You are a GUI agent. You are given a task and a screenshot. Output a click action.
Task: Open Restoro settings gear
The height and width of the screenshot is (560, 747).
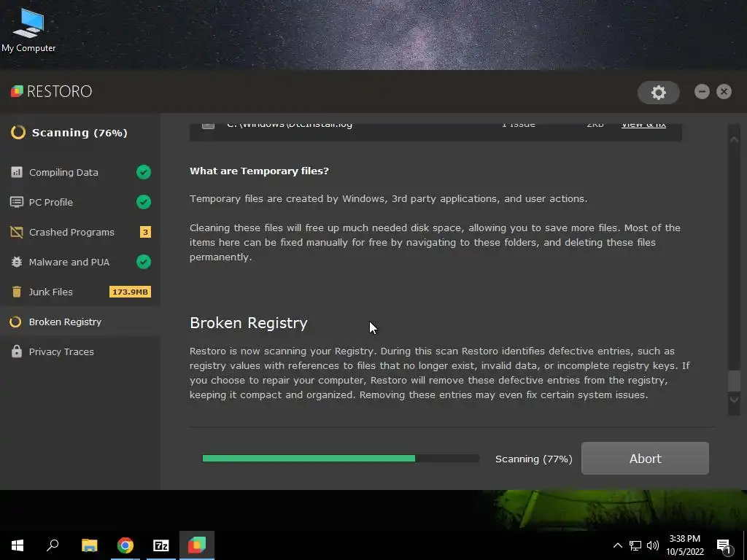click(x=659, y=93)
